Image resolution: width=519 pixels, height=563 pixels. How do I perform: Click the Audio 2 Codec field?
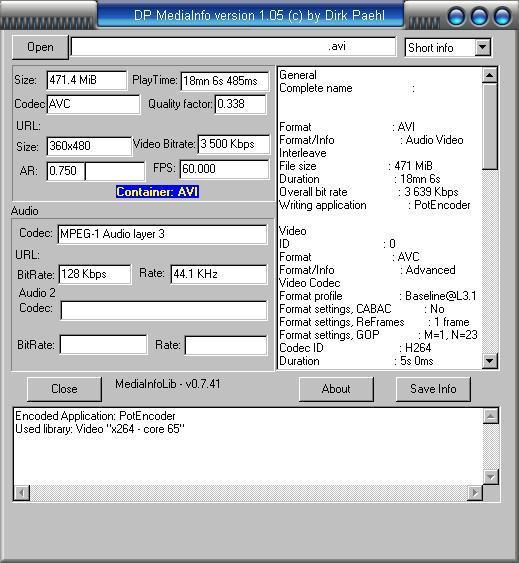(x=164, y=310)
